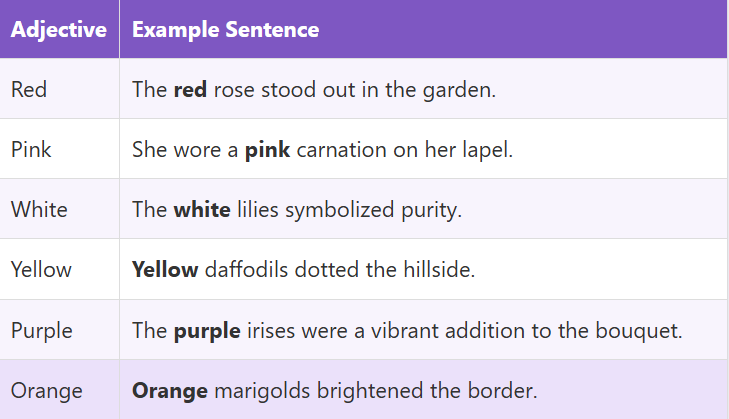The image size is (729, 419).
Task: Click bold Yellow in daffodils sentence
Action: click(x=165, y=269)
